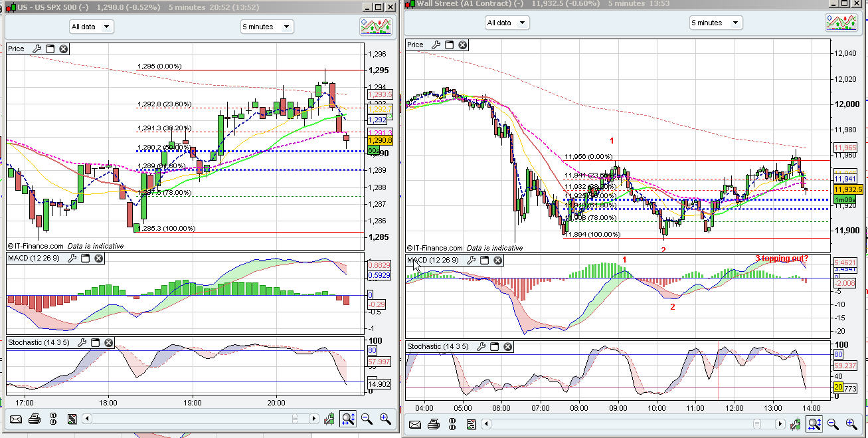The width and height of the screenshot is (868, 438).
Task: Open 'All data' dropdown in SPX 500 window
Action: pyautogui.click(x=92, y=27)
